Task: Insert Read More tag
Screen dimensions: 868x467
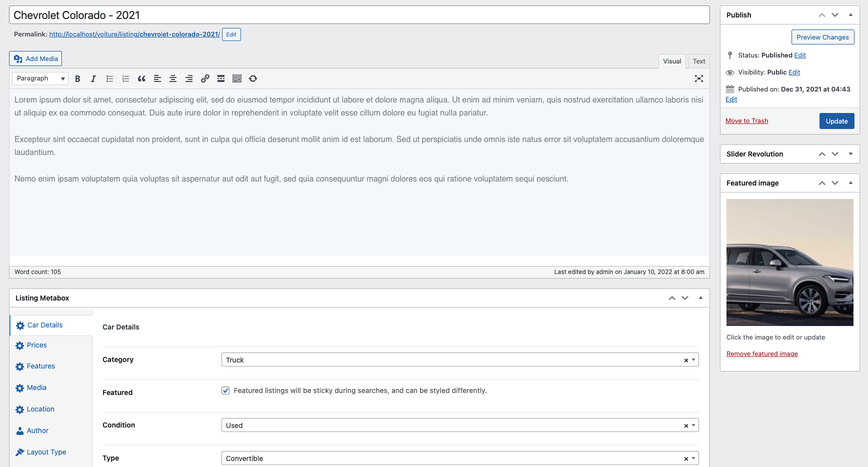Action: click(x=221, y=78)
